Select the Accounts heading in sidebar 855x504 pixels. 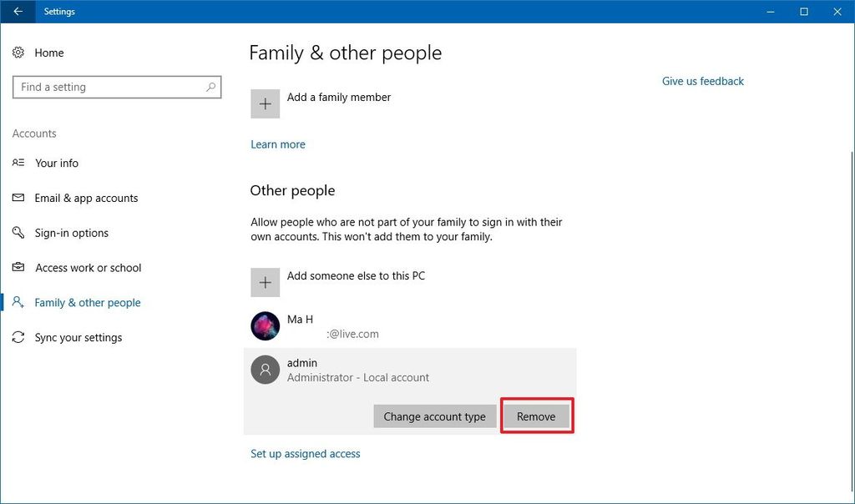34,134
